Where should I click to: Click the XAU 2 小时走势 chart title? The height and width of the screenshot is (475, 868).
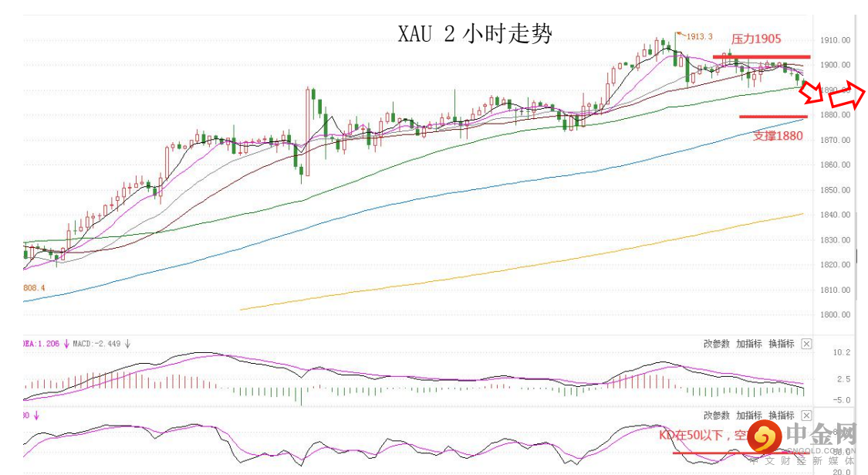point(475,34)
